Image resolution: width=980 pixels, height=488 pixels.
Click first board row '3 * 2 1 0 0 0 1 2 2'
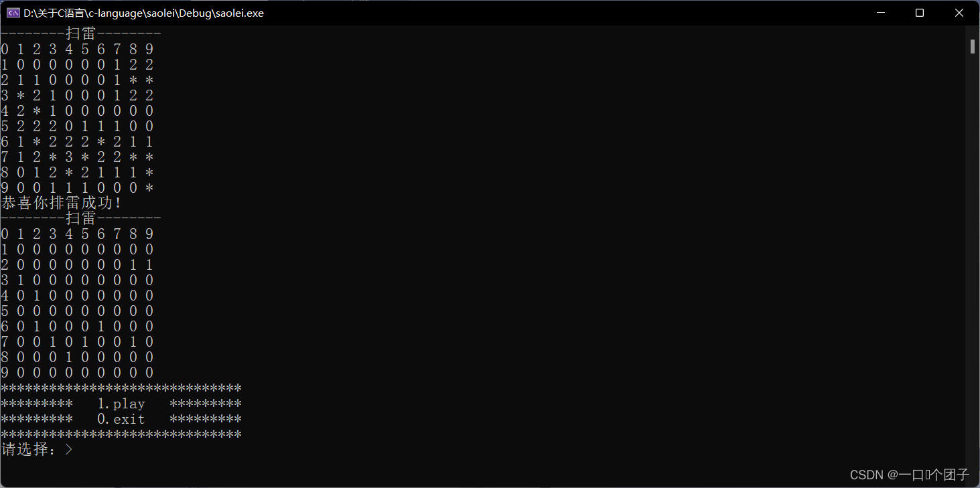pos(78,96)
